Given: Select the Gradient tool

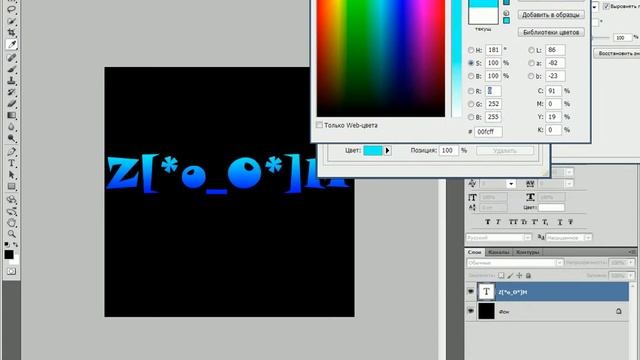Looking at the screenshot, I should 11,115.
